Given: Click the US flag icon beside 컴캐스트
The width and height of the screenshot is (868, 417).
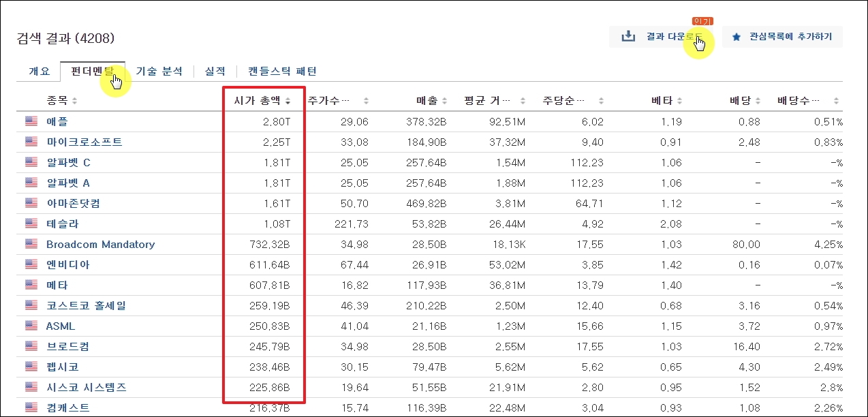Looking at the screenshot, I should 31,407.
